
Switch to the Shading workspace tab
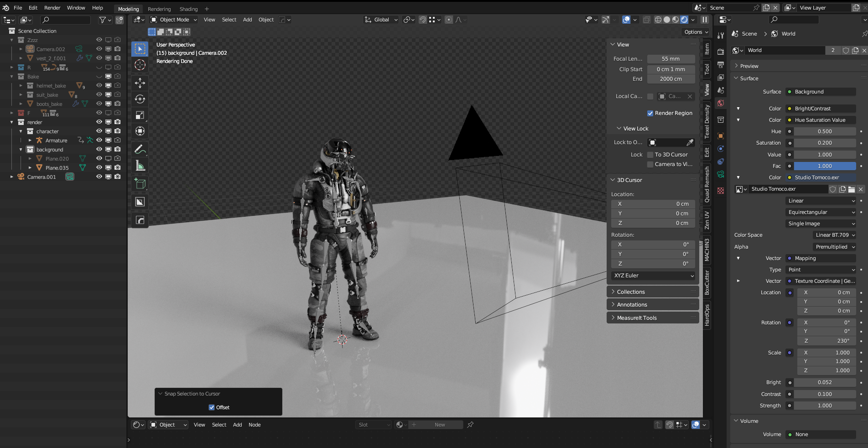[x=188, y=9]
